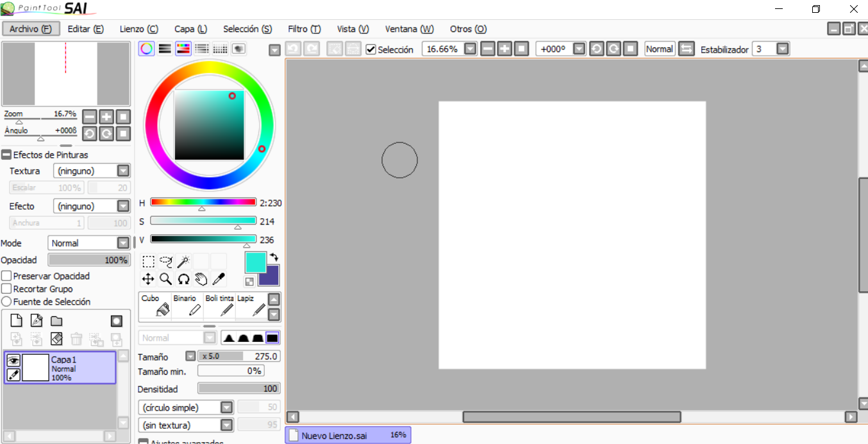Click the Densitidad slider

238,388
